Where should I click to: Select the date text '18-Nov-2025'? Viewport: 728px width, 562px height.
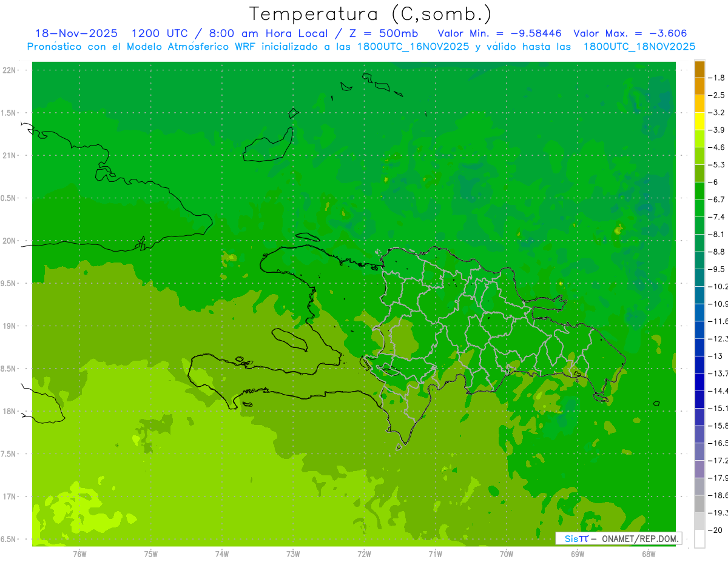[x=76, y=33]
